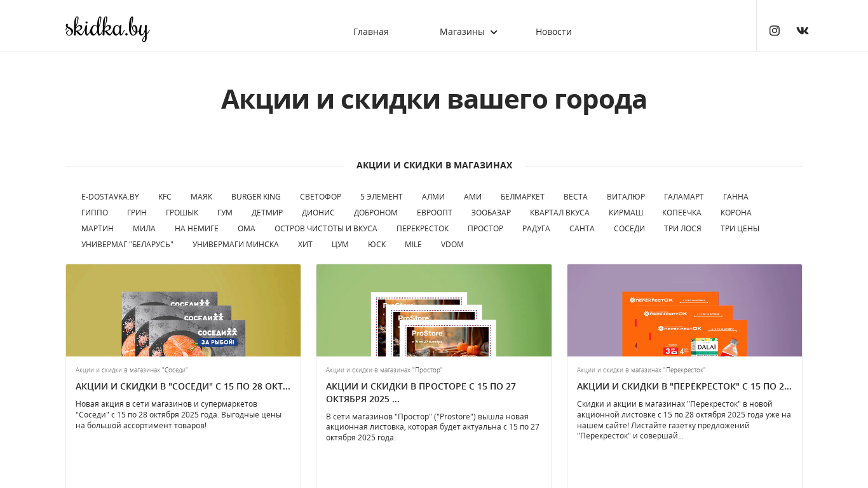Open the ЦУМ store link
The width and height of the screenshot is (868, 488).
[340, 244]
